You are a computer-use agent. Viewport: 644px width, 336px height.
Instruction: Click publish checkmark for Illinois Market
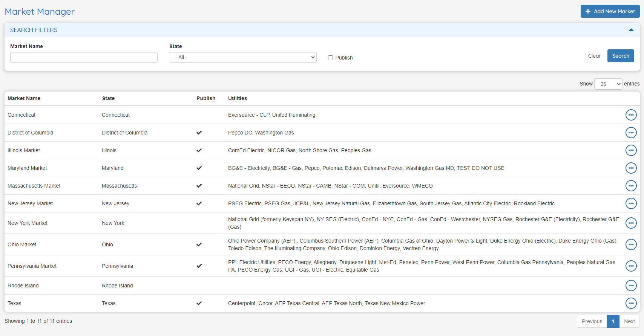coord(199,150)
